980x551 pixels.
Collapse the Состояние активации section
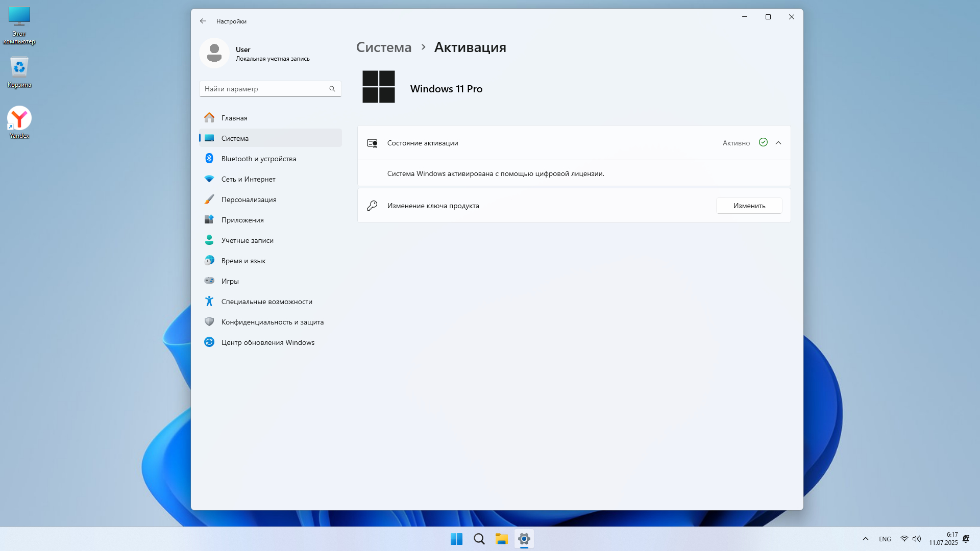click(x=778, y=143)
